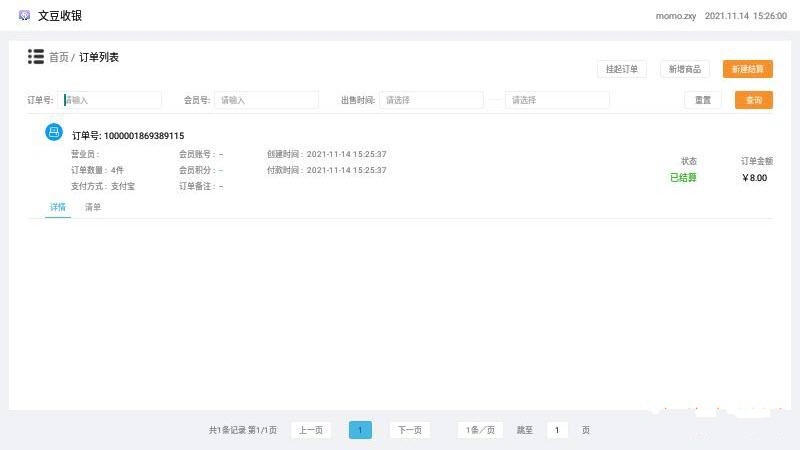
Task: Click the 新增商品 button
Action: click(685, 69)
